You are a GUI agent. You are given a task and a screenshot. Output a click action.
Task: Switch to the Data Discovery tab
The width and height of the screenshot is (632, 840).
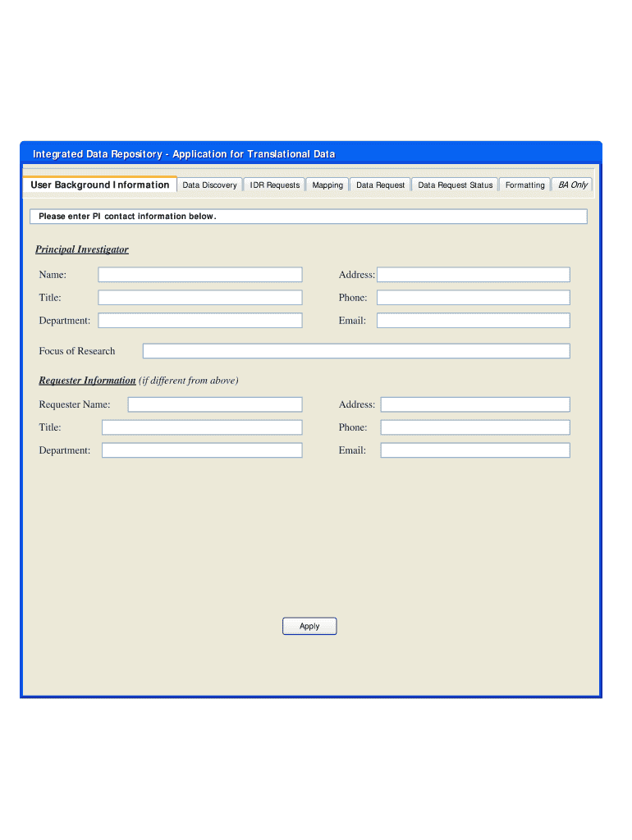point(209,185)
